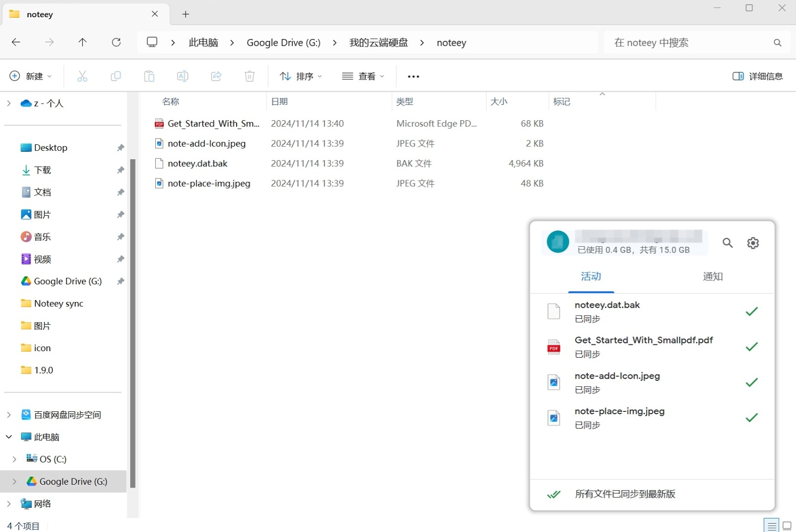The width and height of the screenshot is (796, 532).
Task: Click the pin icon beside 音乐
Action: tap(120, 237)
